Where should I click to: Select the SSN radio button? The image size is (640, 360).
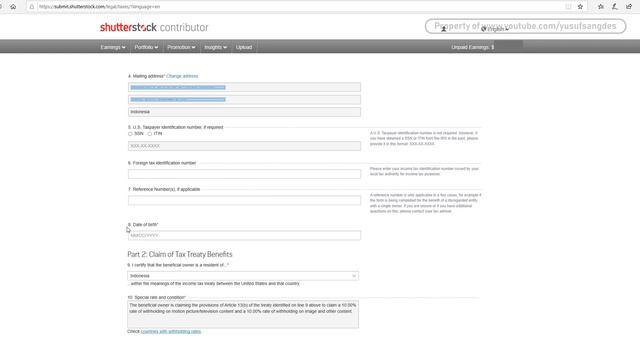tap(130, 134)
